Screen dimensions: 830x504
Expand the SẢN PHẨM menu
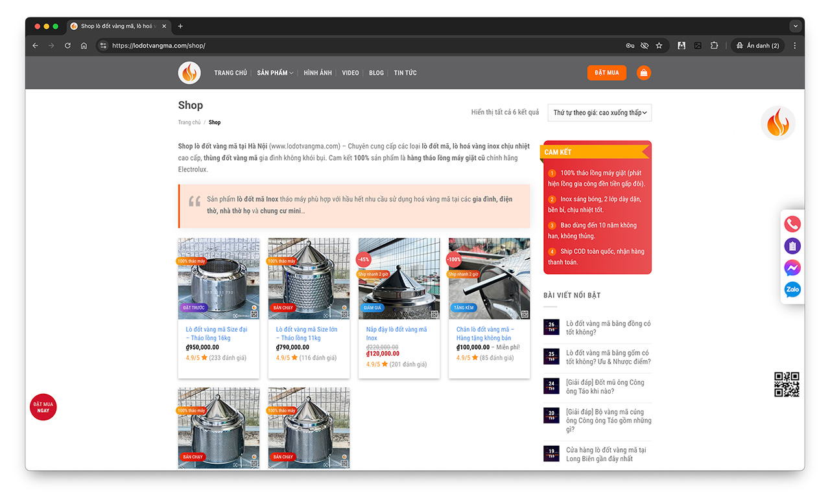pyautogui.click(x=275, y=73)
